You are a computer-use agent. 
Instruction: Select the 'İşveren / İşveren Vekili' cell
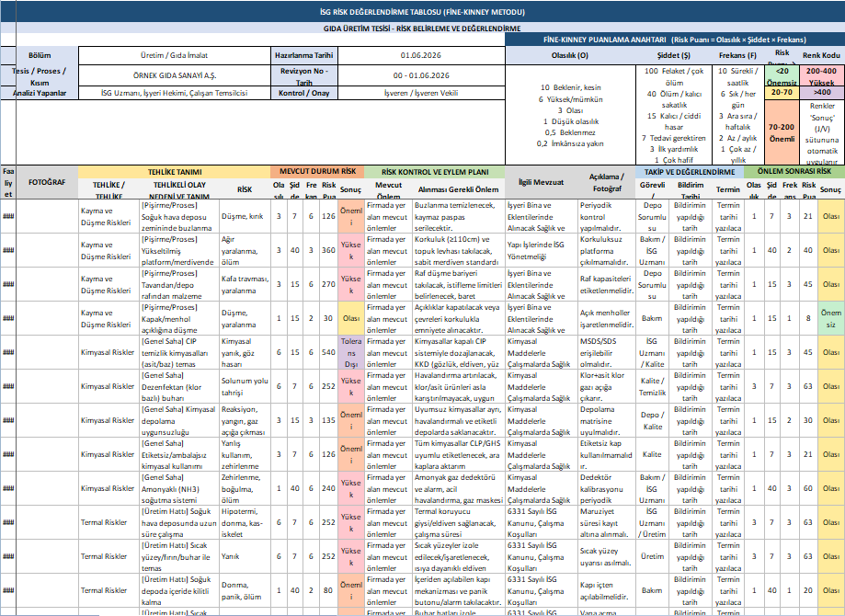(x=421, y=93)
